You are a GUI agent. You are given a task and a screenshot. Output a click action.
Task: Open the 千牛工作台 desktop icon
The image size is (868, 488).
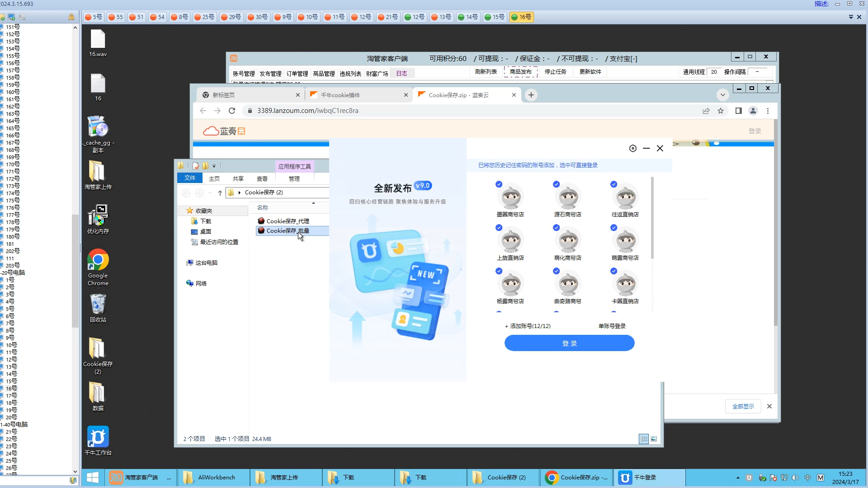98,437
